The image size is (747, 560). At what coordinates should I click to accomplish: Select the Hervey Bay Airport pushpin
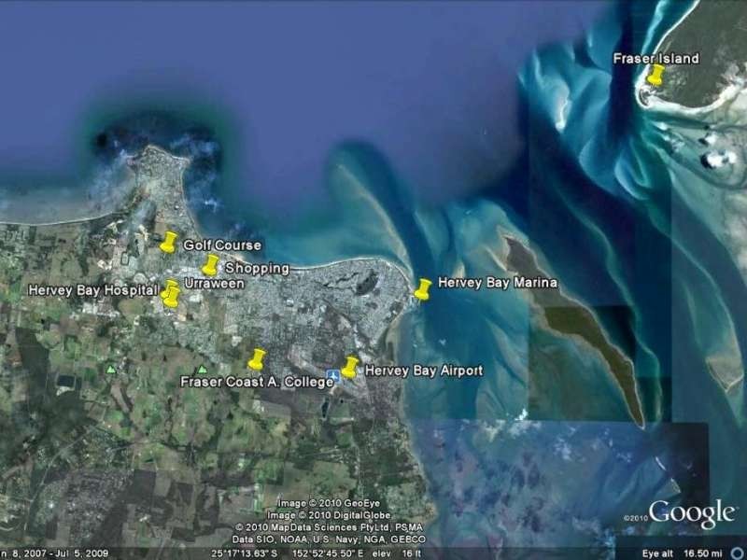click(350, 367)
